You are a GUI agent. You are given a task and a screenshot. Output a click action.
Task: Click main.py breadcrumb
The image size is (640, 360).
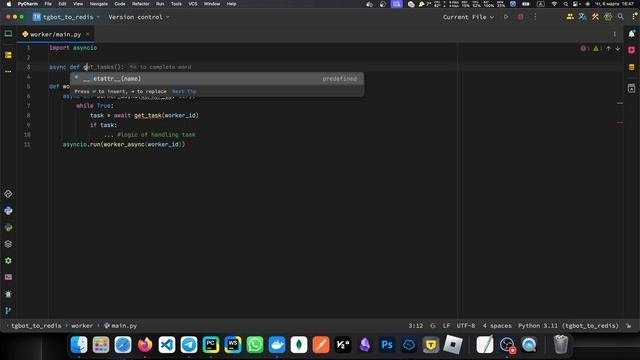[121, 326]
